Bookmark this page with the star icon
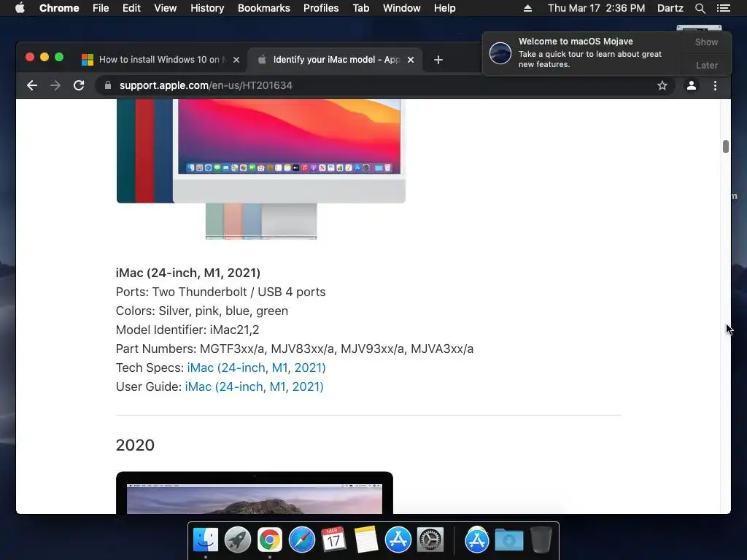747x560 pixels. 662,86
